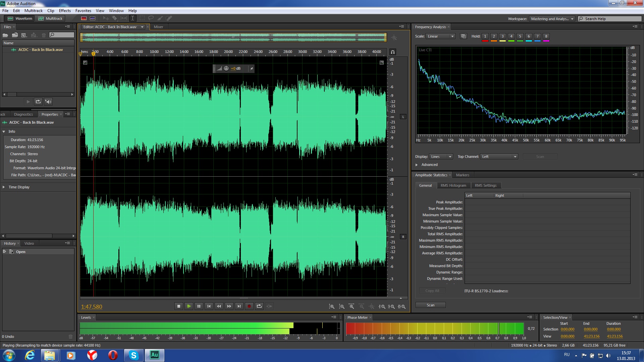Viewport: 644px width, 362px height.
Task: Open the Window menu
Action: [116, 11]
